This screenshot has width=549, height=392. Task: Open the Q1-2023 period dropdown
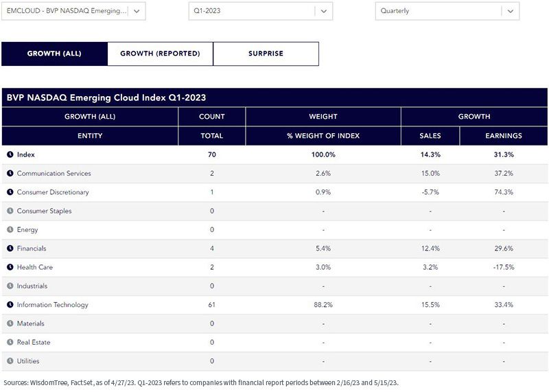pos(261,11)
